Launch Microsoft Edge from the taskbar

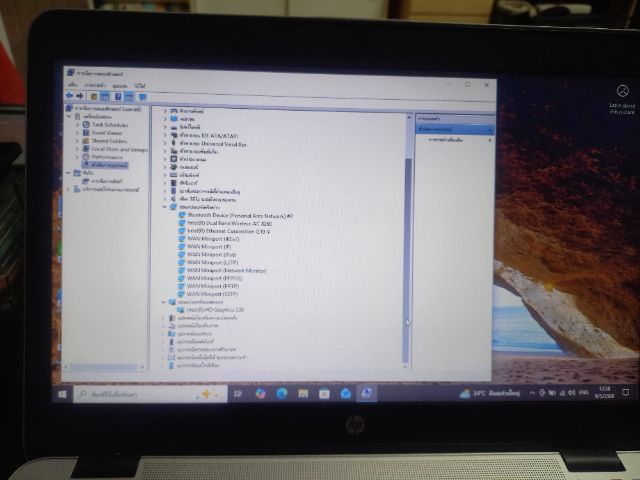[x=282, y=393]
